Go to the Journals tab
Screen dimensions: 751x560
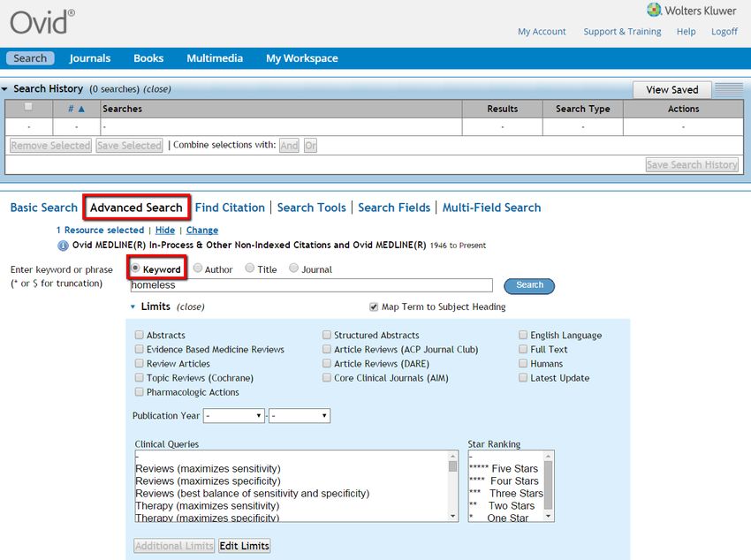[x=90, y=58]
